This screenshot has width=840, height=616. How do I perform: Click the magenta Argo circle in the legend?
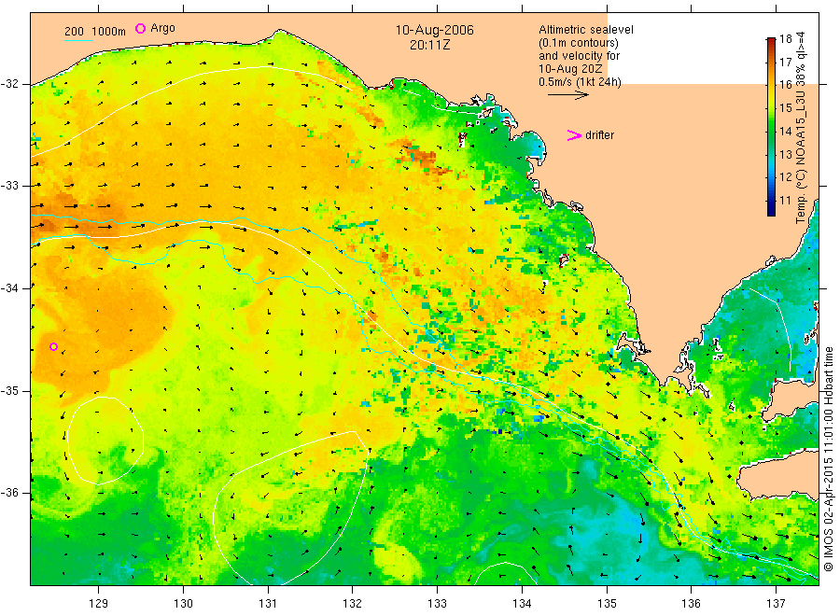point(140,28)
